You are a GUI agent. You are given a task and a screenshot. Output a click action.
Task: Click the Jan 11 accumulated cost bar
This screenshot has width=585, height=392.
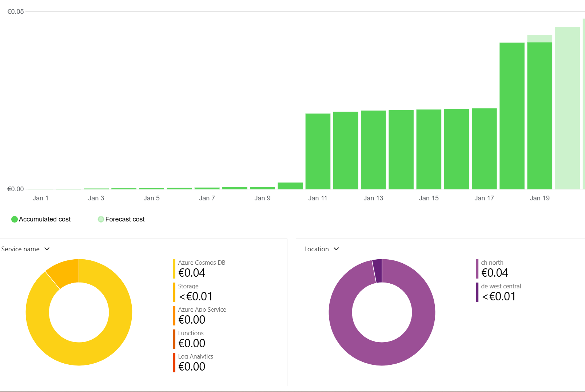pos(318,151)
